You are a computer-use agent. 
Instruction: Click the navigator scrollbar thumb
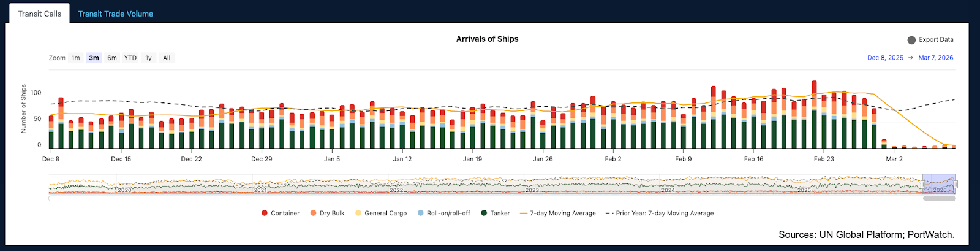939,198
